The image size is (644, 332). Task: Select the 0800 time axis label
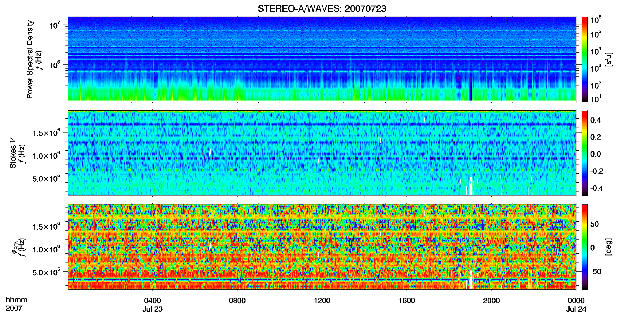(x=237, y=300)
